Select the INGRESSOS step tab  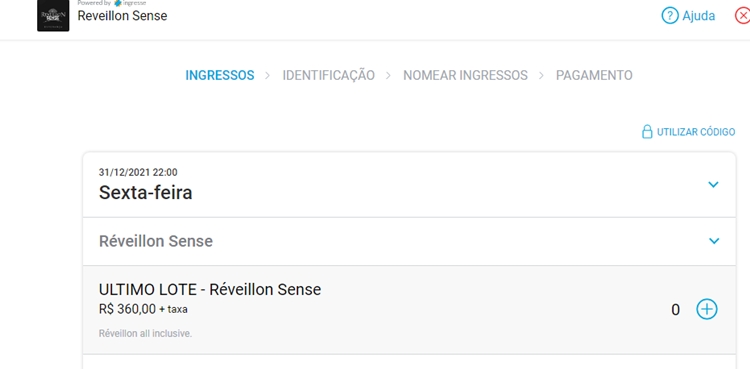(220, 76)
